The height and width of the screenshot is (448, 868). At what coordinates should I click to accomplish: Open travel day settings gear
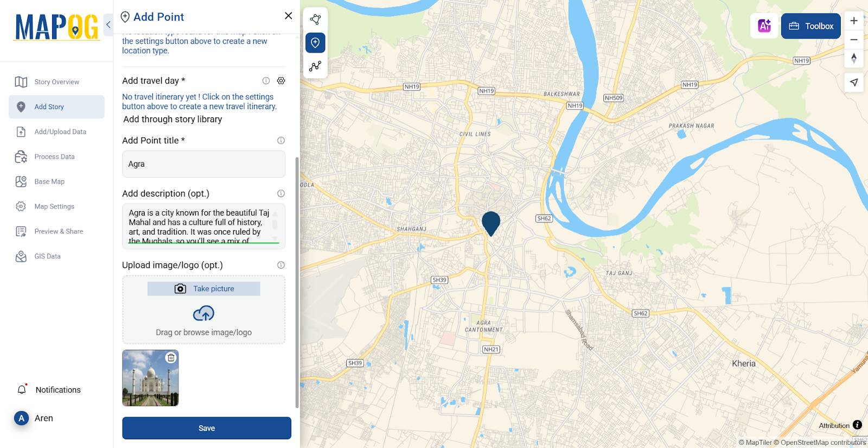click(281, 81)
